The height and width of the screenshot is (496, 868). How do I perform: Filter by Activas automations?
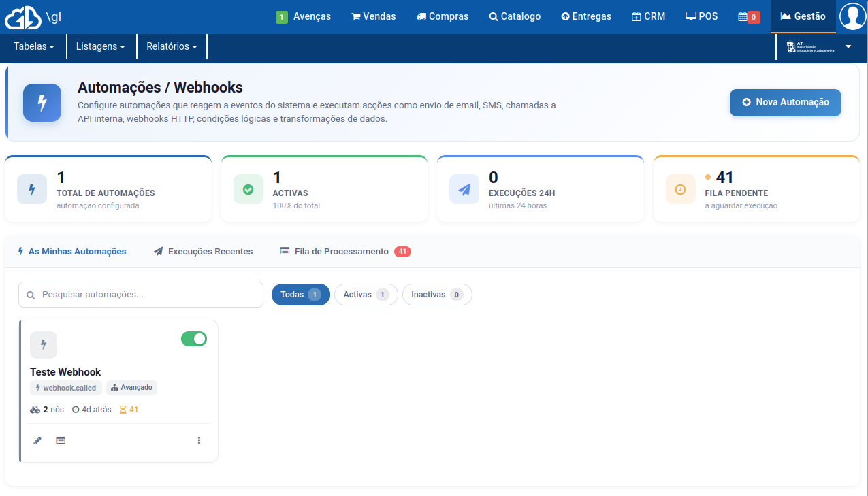pyautogui.click(x=366, y=295)
